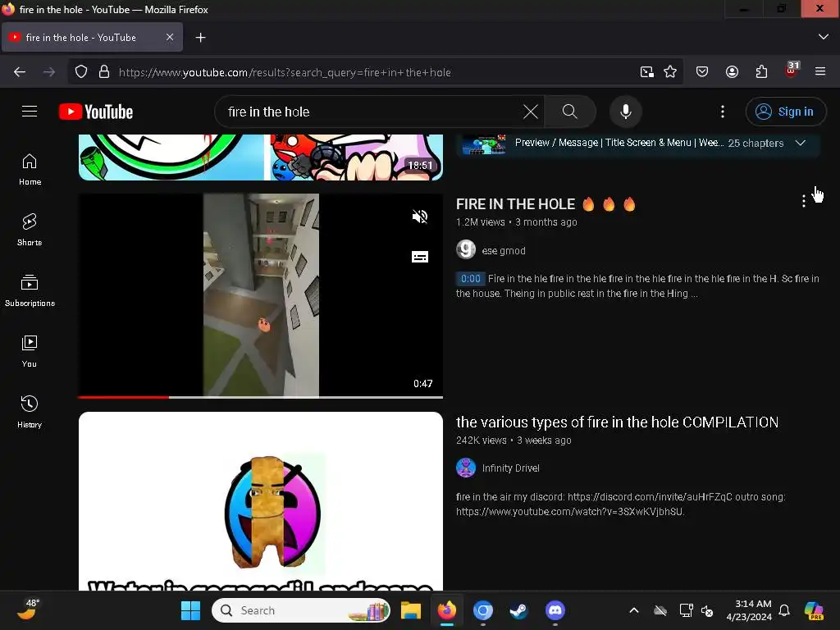List all tabs dropdown
Viewport: 840px width, 630px height.
click(x=824, y=37)
